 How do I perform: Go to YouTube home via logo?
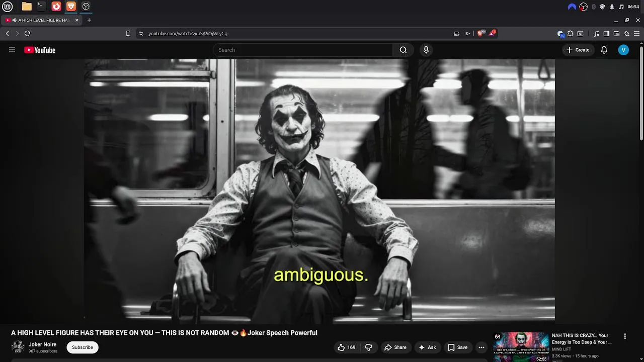pos(40,50)
